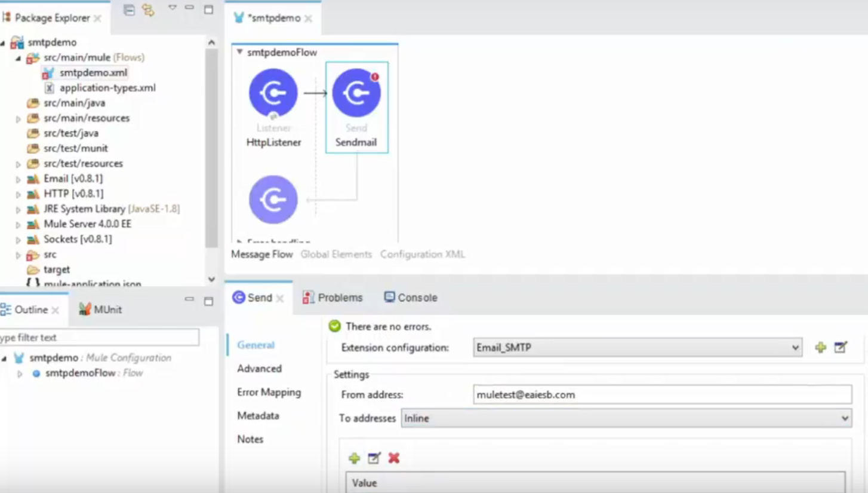The width and height of the screenshot is (868, 493).
Task: Select application-types.xml file
Action: (x=107, y=88)
